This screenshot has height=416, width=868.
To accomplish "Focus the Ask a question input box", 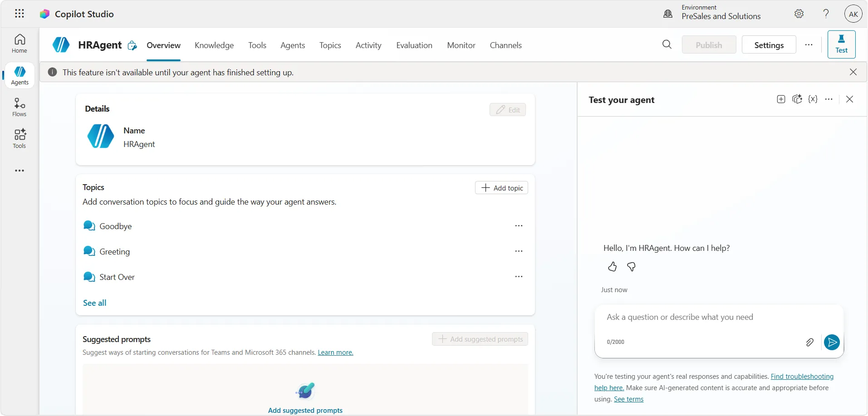I will point(719,317).
